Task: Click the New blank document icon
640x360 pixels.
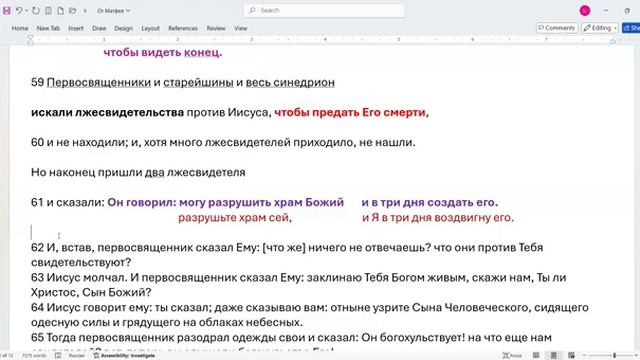Action: tap(60, 11)
